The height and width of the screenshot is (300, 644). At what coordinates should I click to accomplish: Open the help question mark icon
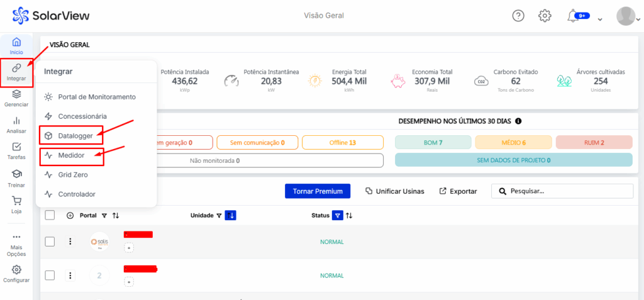coord(518,16)
